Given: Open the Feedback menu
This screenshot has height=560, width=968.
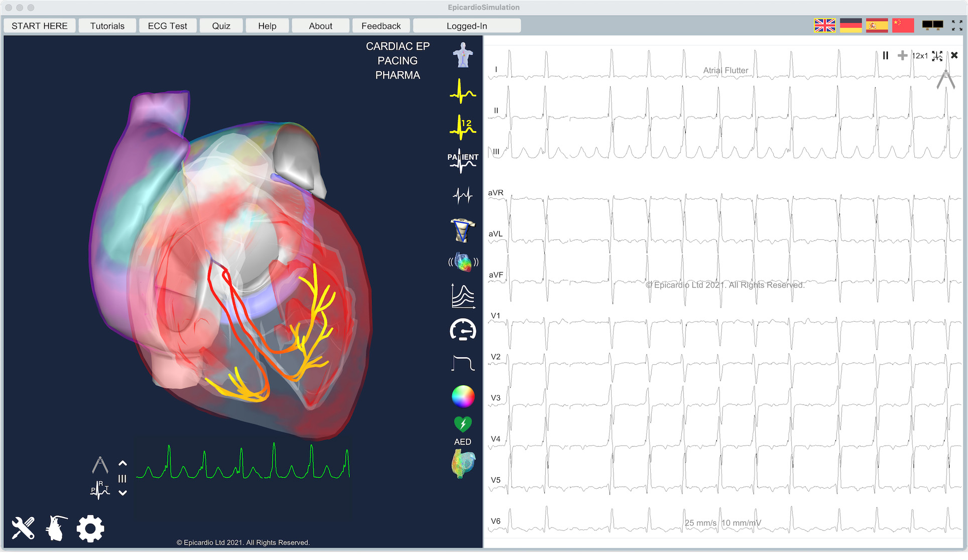Looking at the screenshot, I should tap(381, 26).
